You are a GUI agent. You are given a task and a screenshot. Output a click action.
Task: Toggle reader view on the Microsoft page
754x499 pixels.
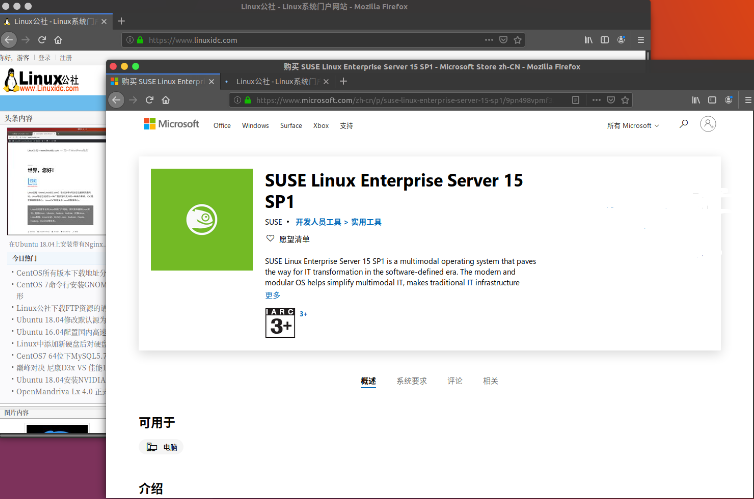(x=575, y=100)
